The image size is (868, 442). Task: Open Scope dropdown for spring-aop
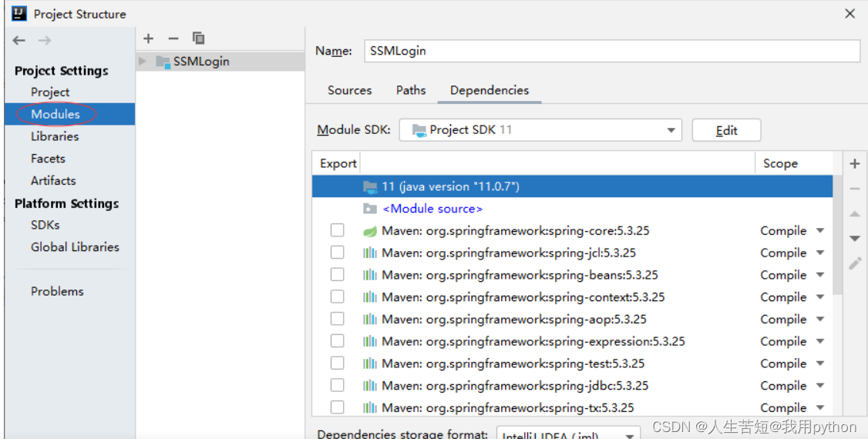[x=820, y=320]
